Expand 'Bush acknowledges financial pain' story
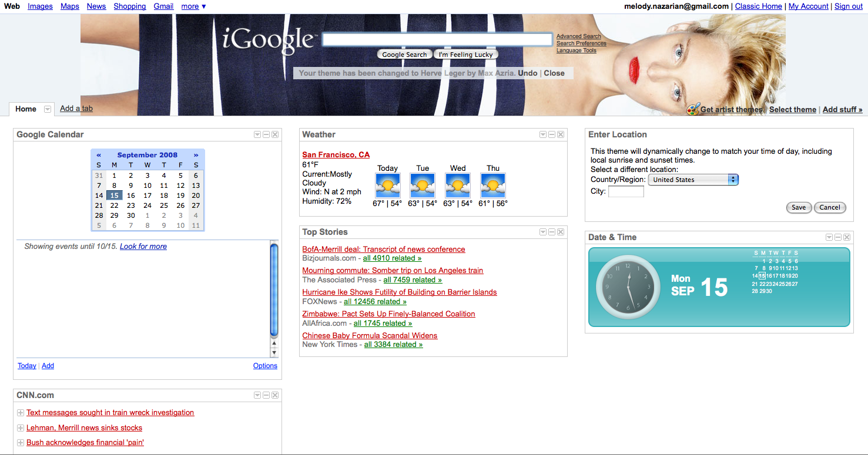This screenshot has height=455, width=868. pyautogui.click(x=21, y=443)
